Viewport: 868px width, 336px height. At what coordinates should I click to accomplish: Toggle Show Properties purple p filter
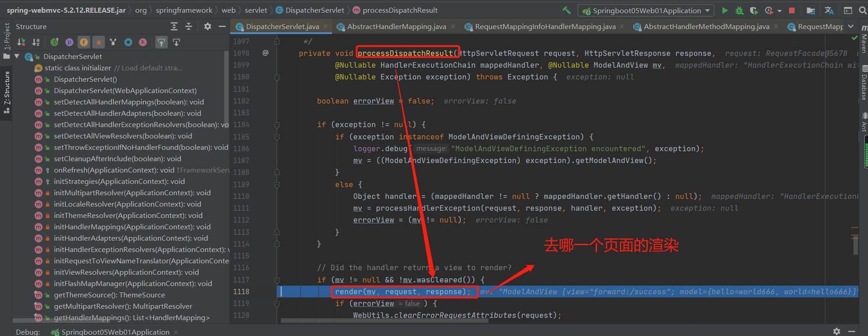pos(69,42)
